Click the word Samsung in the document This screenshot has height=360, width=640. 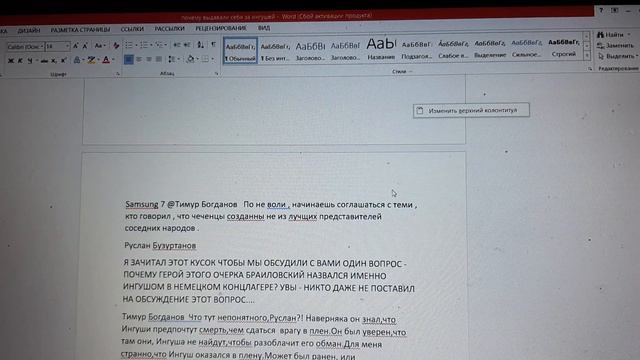tap(142, 204)
